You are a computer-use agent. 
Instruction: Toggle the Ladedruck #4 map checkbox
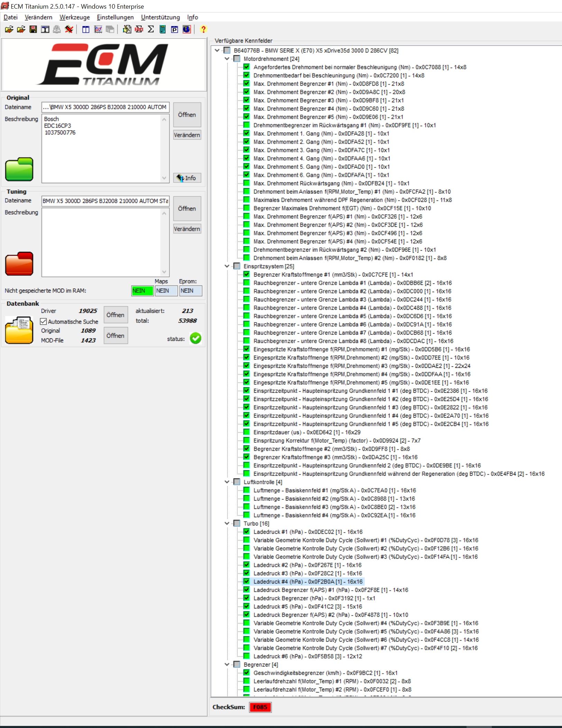247,581
